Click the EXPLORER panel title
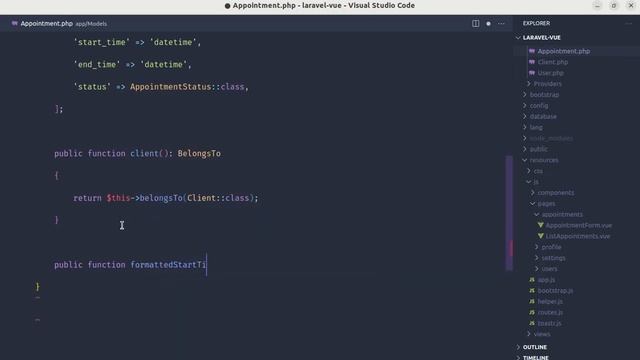Screen dimensions: 640x360 pyautogui.click(x=536, y=24)
